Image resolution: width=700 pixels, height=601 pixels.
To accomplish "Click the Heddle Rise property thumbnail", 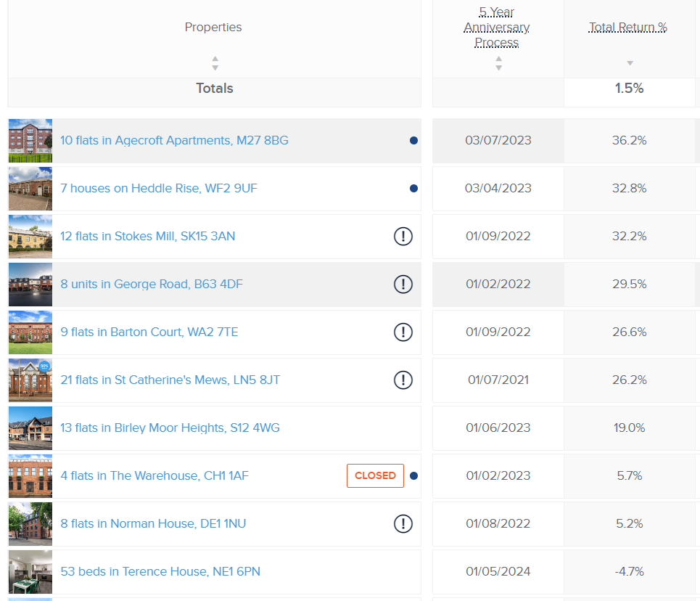I will (30, 188).
